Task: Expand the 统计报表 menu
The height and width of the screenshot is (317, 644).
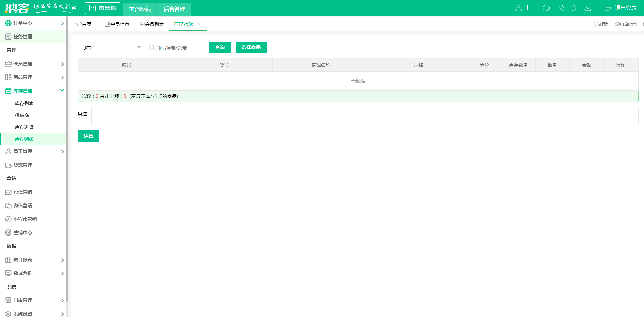Action: [33, 260]
